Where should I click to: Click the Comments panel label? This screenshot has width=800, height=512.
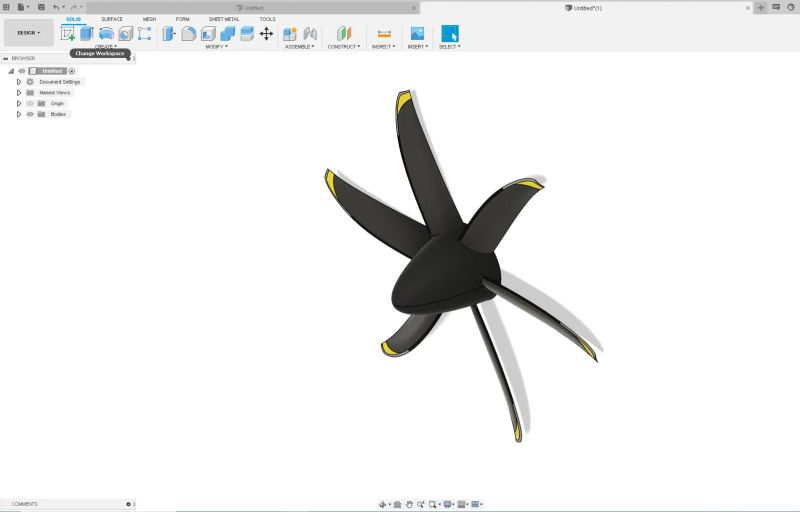tap(24, 504)
